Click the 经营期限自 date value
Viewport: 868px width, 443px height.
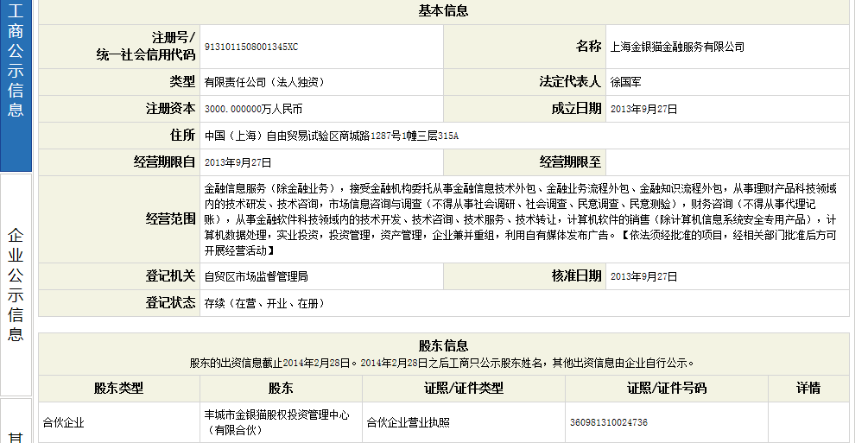click(x=238, y=163)
